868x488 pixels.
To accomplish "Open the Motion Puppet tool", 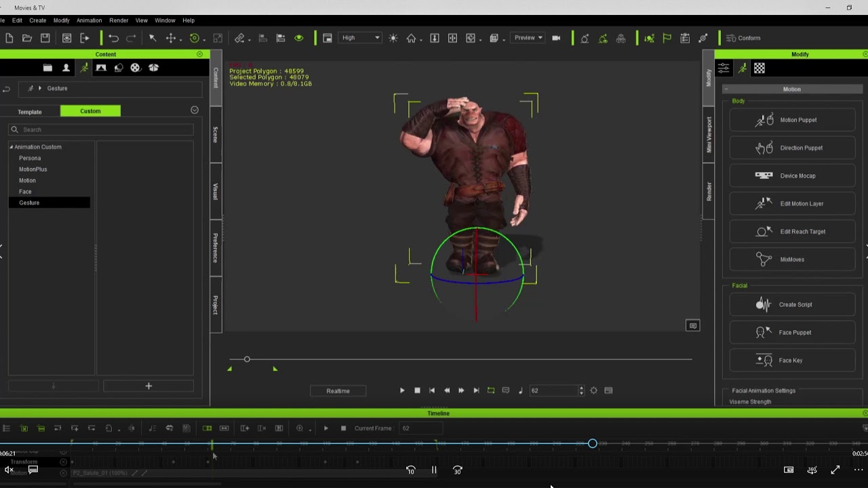I will tap(792, 120).
